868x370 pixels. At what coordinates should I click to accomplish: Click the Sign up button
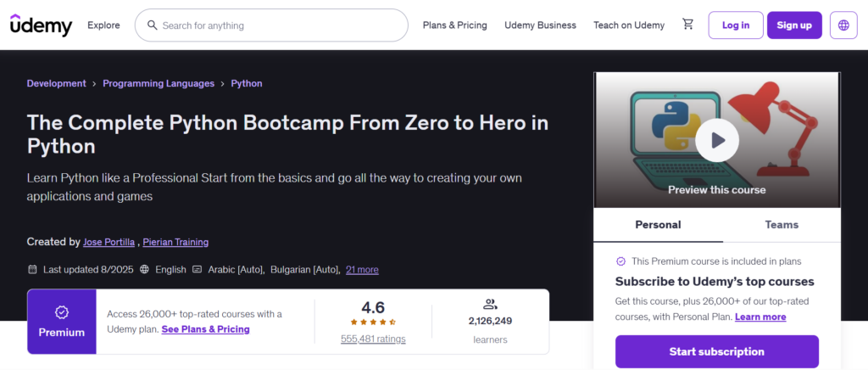[x=794, y=25]
